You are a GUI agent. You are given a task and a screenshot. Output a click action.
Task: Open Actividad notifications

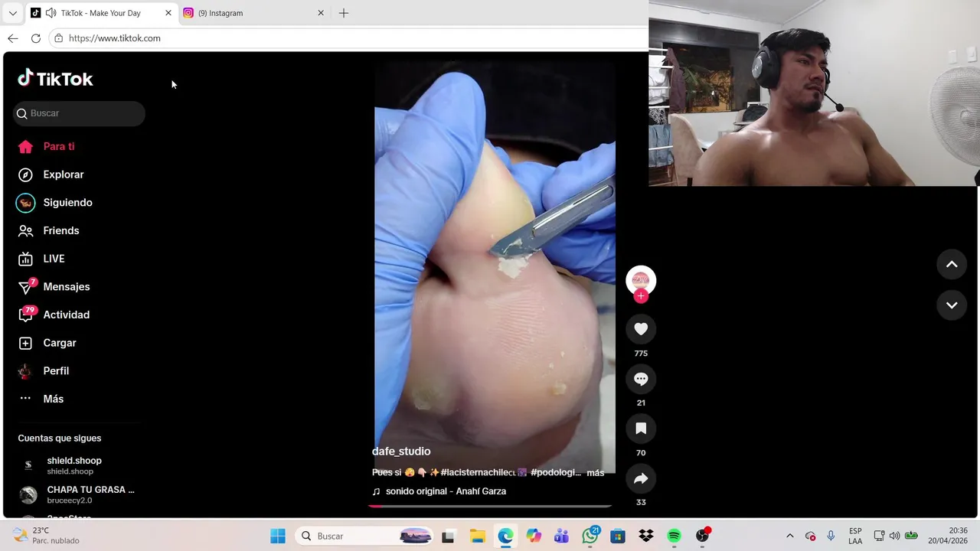click(x=54, y=315)
